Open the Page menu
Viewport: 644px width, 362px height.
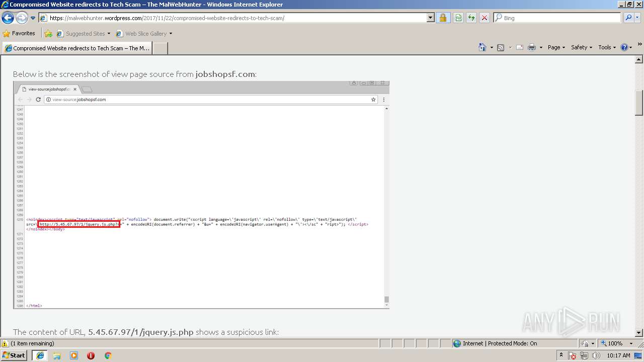[556, 47]
